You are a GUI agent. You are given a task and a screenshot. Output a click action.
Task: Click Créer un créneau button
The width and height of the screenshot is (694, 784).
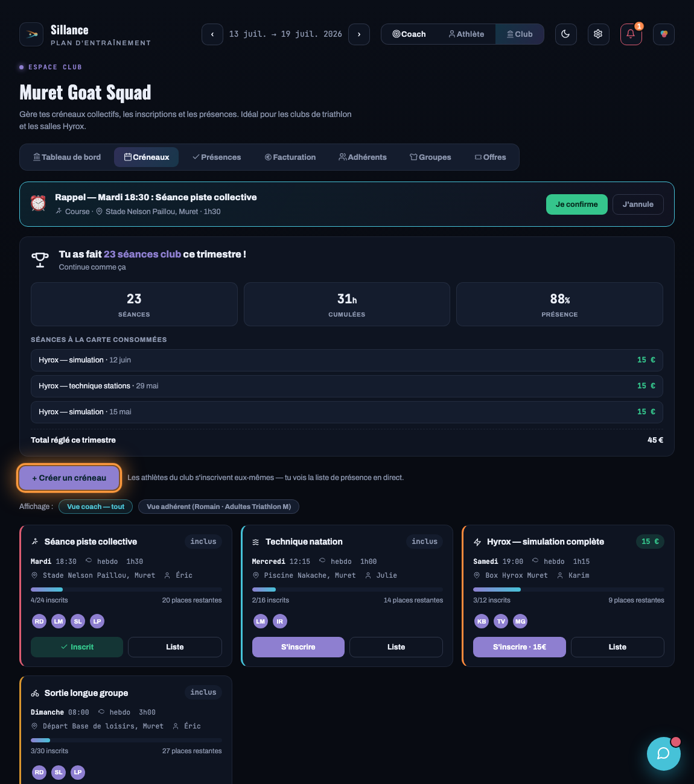coord(69,478)
